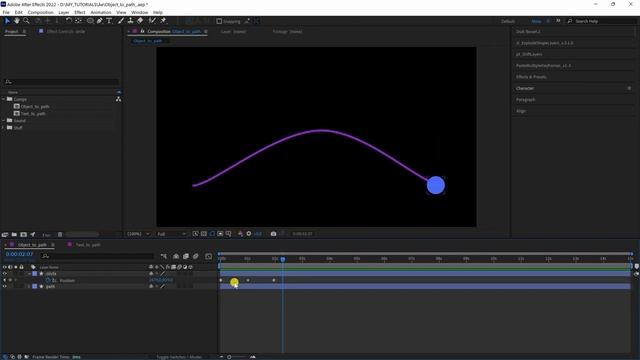The image size is (640, 360).
Task: Open the composition mini-flowchart icon in timeline
Action: point(164,256)
